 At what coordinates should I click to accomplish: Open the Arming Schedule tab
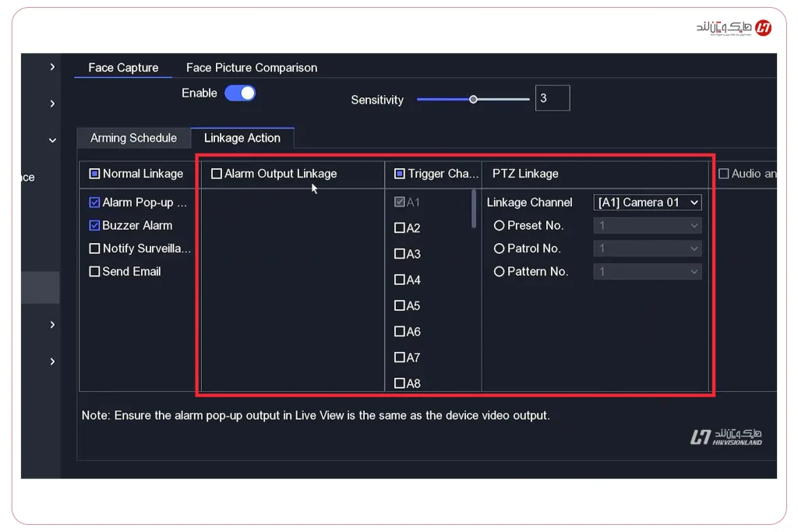pos(132,138)
